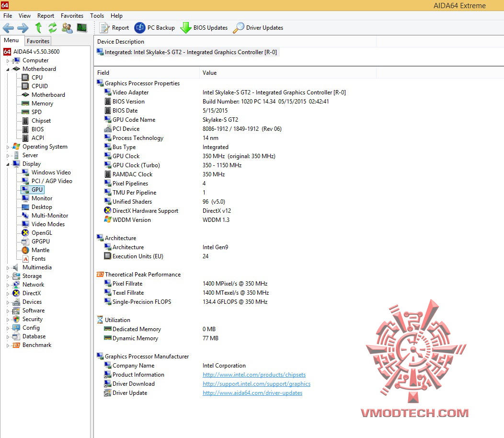The image size is (504, 438).
Task: Select the Memory item
Action: tap(43, 104)
